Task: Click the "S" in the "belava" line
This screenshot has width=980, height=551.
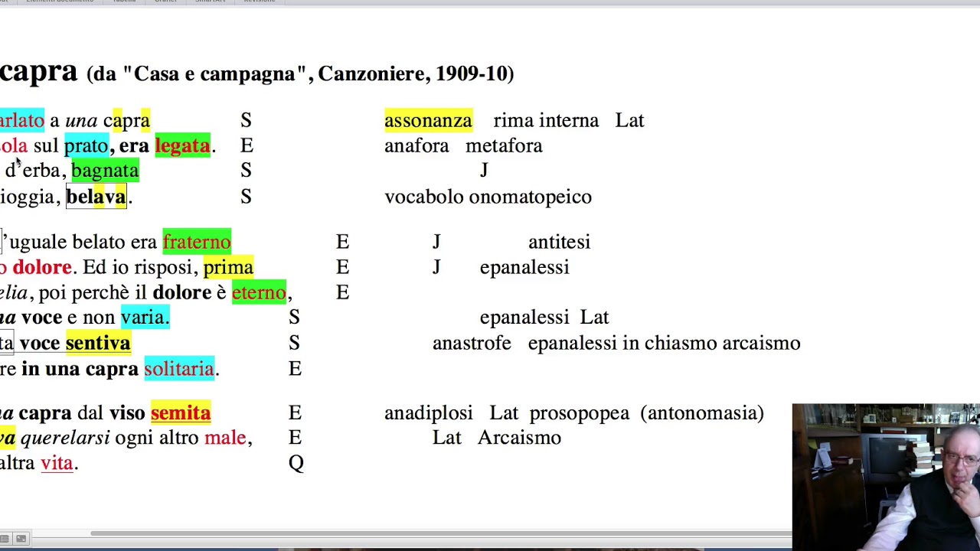Action: pos(246,197)
